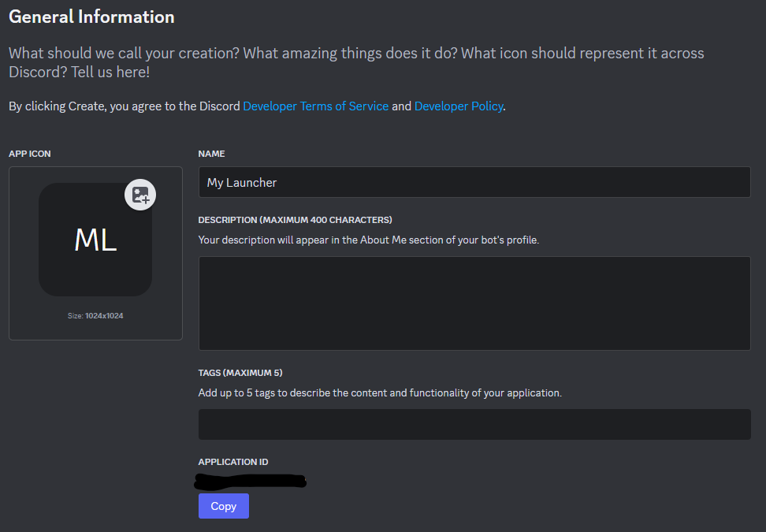Click the 'Size: 1024x1024' text
This screenshot has width=766, height=532.
click(95, 316)
